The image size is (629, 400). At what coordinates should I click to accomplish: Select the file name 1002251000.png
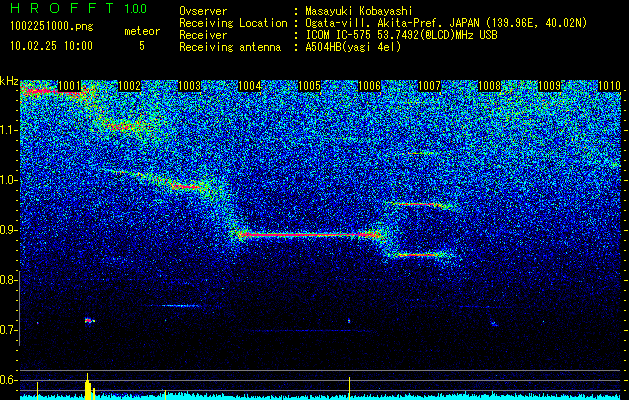[52, 26]
